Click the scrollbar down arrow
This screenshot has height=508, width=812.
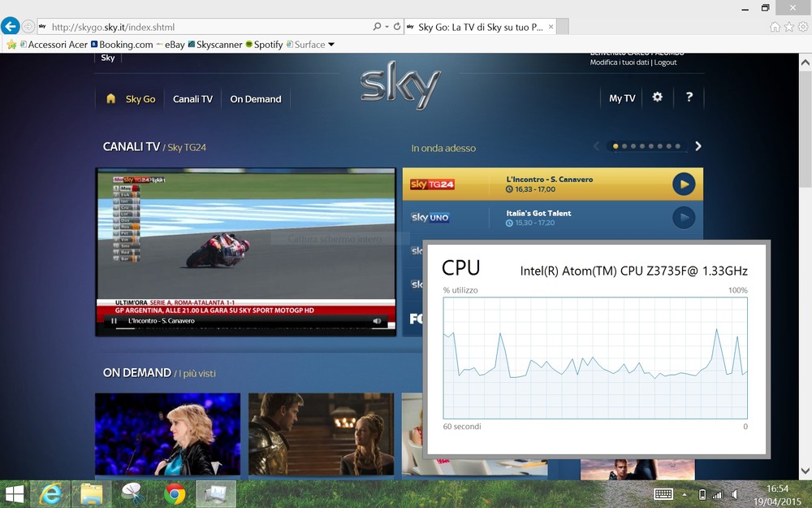806,471
